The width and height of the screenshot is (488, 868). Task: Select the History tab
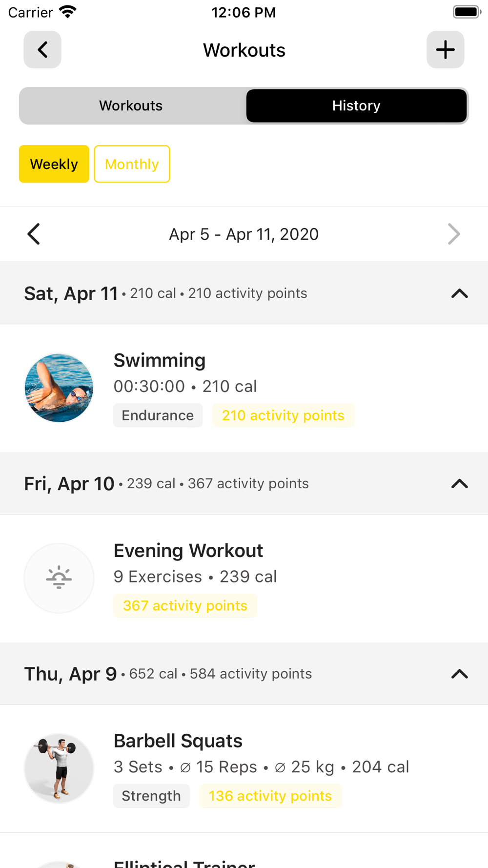point(356,106)
